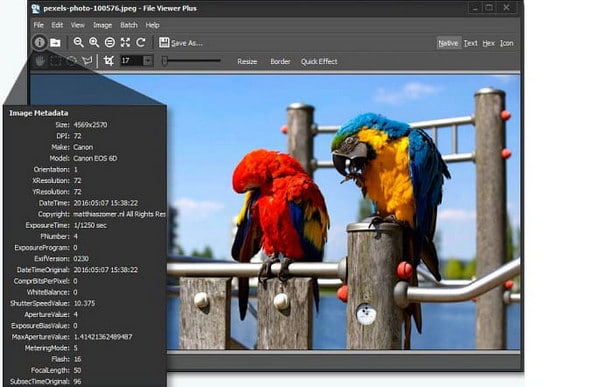Open a file with the folder icon
The height and width of the screenshot is (387, 600).
point(55,42)
